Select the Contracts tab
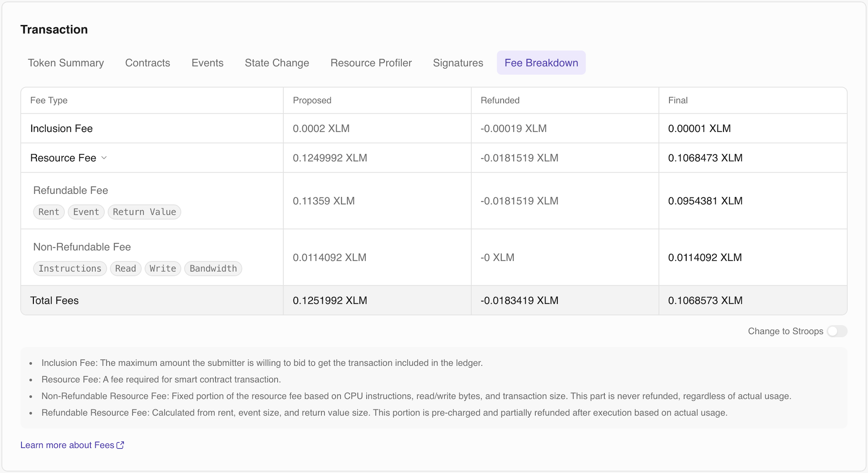 pyautogui.click(x=147, y=63)
